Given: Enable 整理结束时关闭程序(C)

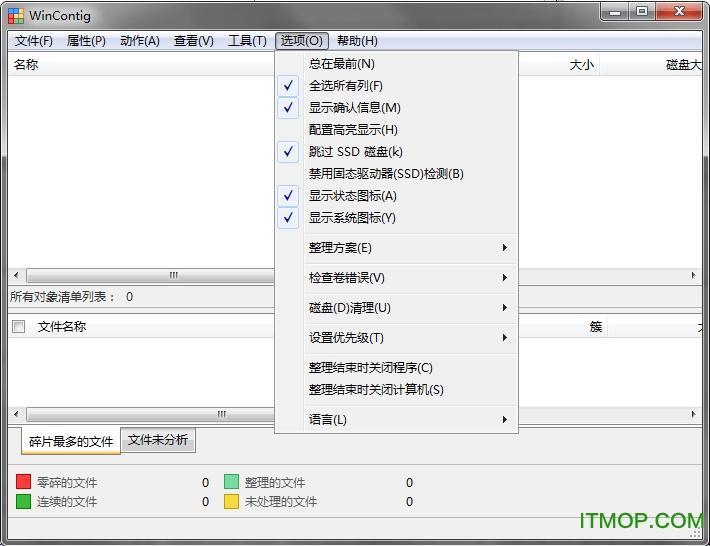Looking at the screenshot, I should 396,368.
